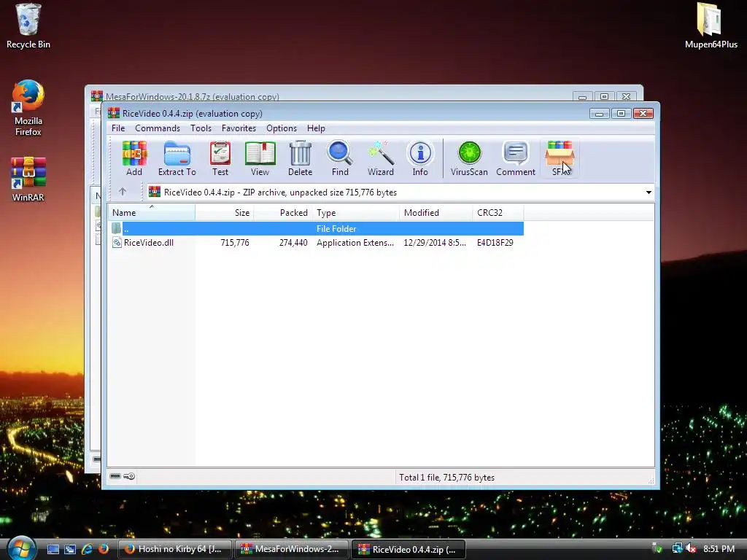Open the Commands menu
Image resolution: width=747 pixels, height=560 pixels.
pos(158,128)
